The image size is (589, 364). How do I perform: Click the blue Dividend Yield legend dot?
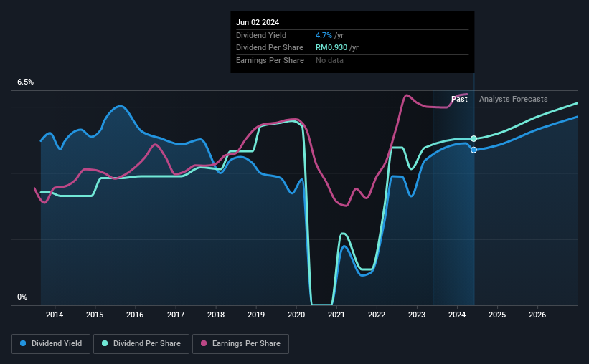[x=23, y=343]
